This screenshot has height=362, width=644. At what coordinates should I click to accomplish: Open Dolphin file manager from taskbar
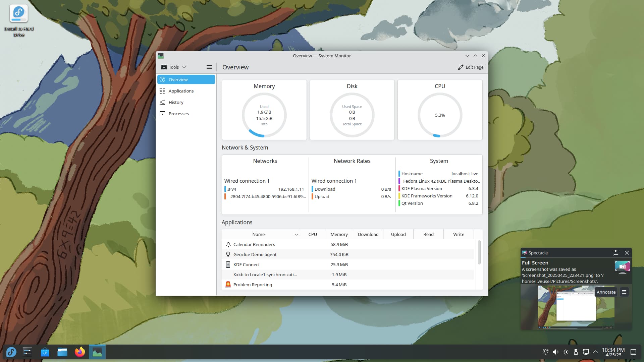pyautogui.click(x=62, y=352)
